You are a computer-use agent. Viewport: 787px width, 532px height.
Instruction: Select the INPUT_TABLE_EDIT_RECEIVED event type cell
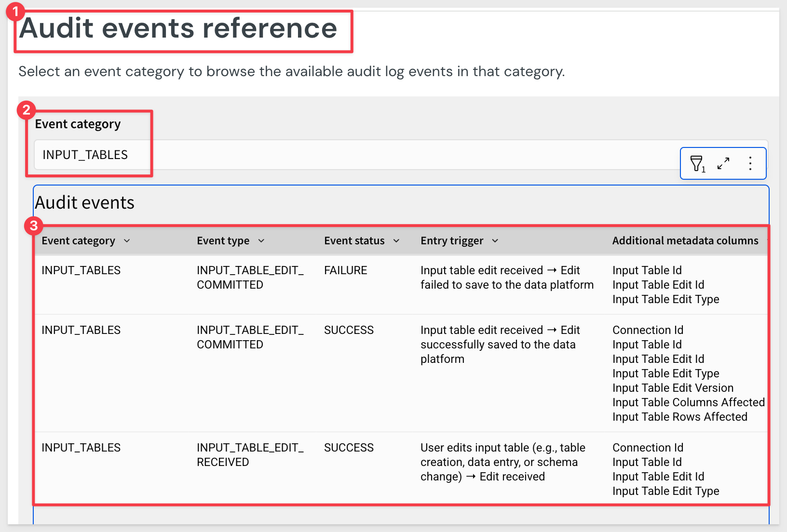click(x=250, y=455)
